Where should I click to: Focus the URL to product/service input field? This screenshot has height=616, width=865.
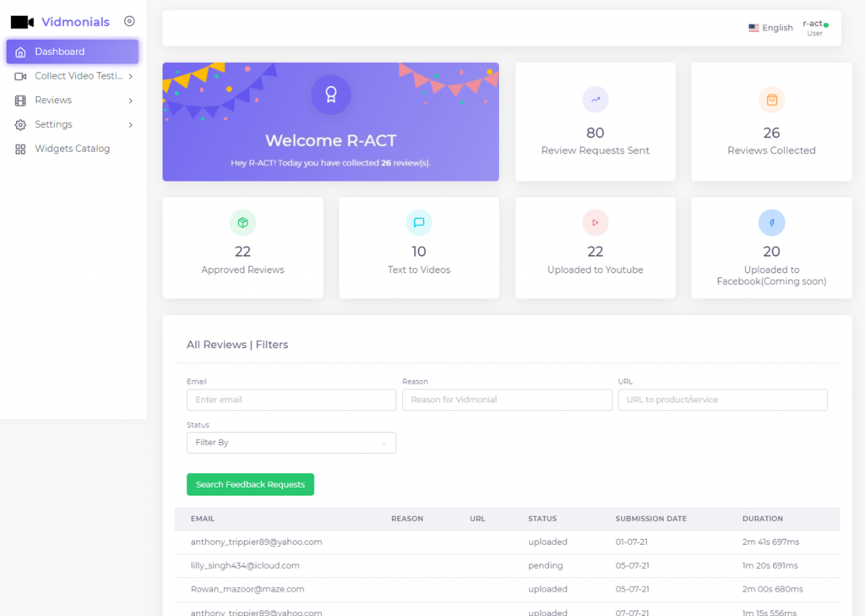(723, 400)
